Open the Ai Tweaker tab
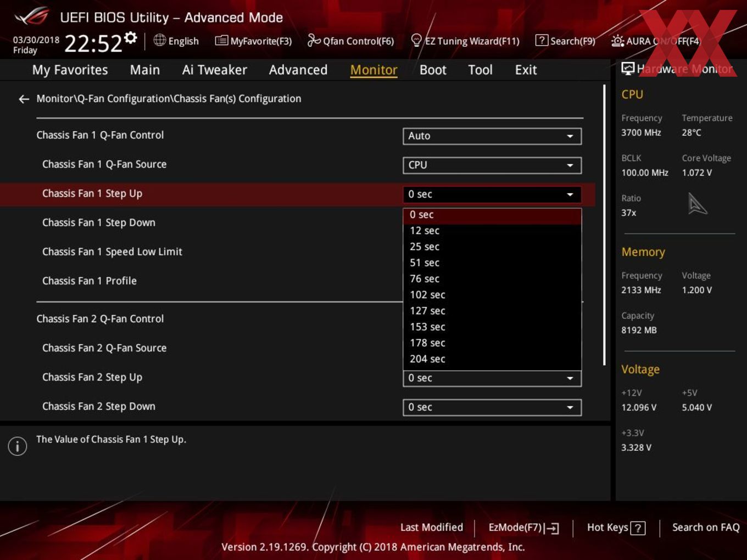747x560 pixels. (214, 70)
